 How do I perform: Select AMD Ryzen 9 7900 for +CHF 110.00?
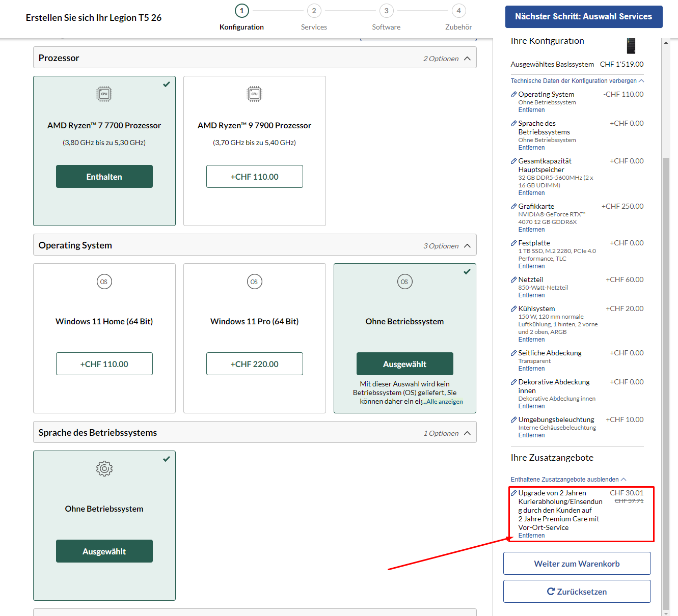[x=254, y=177]
